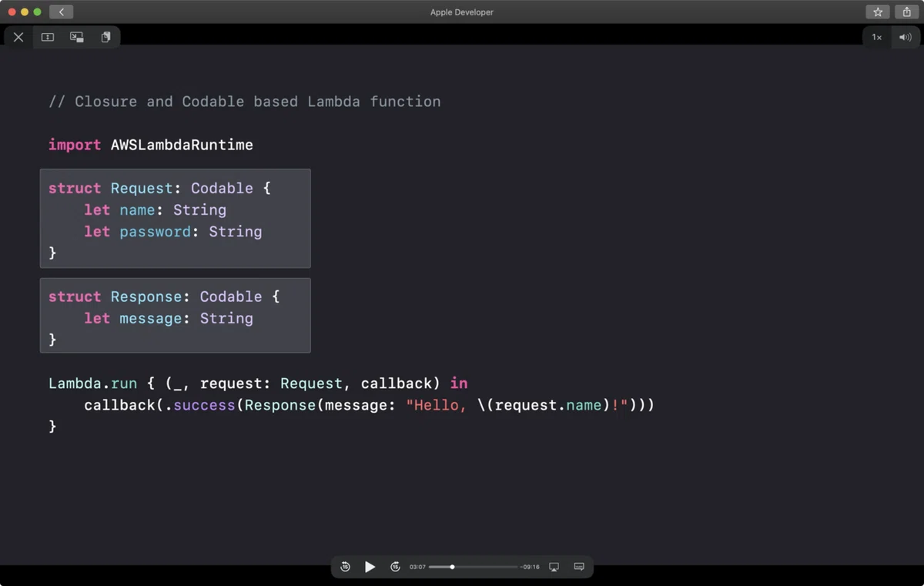Enter picture-in-picture mode
Viewport: 924px width, 586px height.
(77, 37)
